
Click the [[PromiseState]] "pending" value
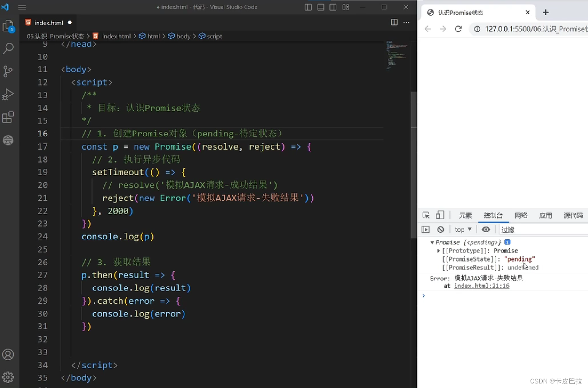tap(519, 259)
